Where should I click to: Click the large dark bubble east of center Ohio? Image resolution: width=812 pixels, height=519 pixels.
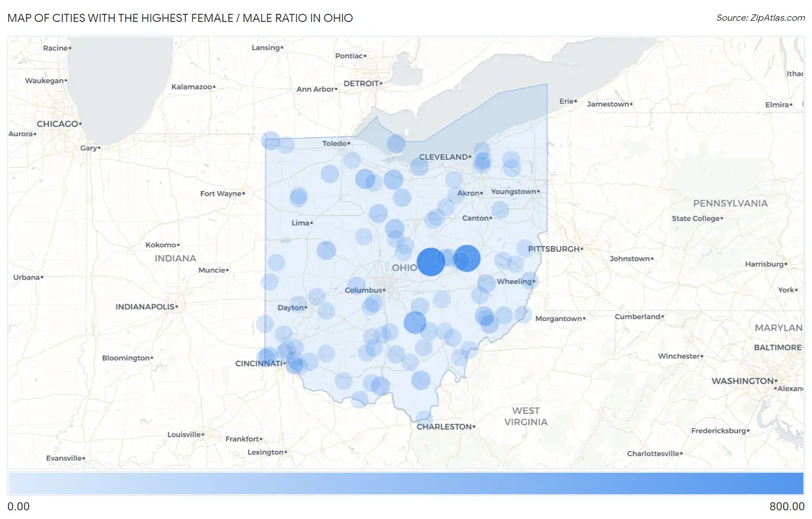tap(467, 258)
